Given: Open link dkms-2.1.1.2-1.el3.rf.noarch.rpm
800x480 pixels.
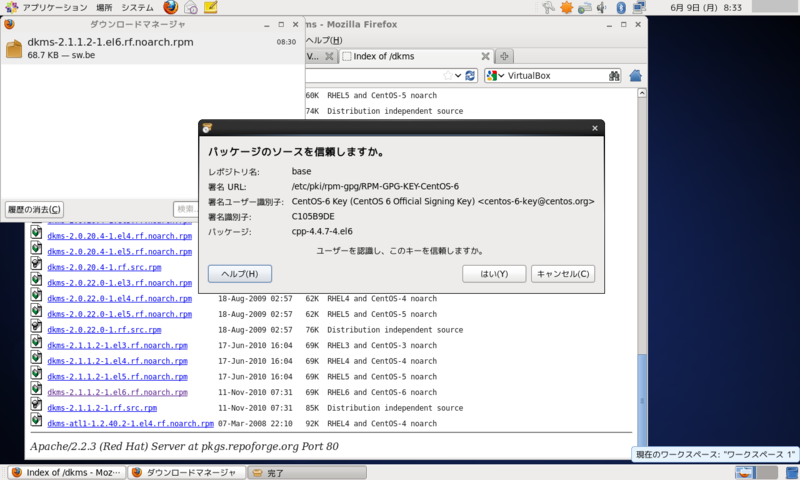Looking at the screenshot, I should (117, 346).
